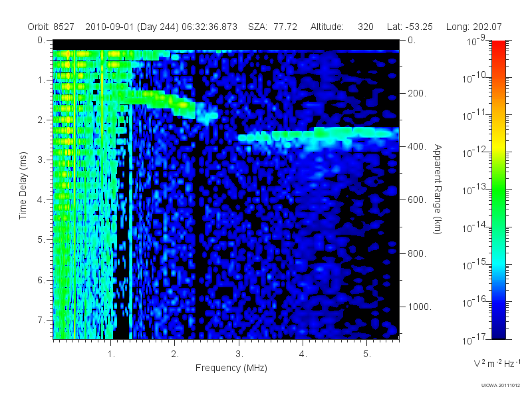Click the Long: 202.07 value
This screenshot has width=532, height=399.
[473, 27]
